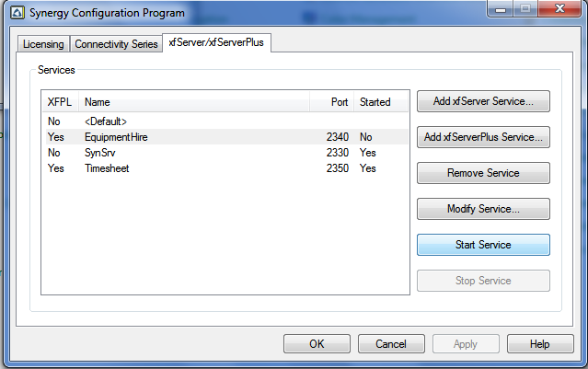
Task: Click the Started value Yes for Timesheet
Action: (368, 168)
